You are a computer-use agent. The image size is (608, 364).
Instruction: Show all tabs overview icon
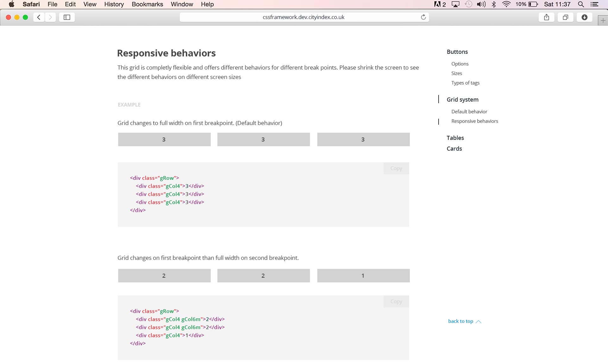coord(565,17)
